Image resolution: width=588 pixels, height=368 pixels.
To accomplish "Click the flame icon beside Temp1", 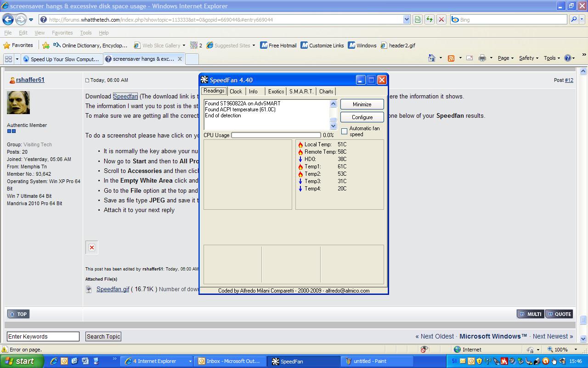I will 300,167.
